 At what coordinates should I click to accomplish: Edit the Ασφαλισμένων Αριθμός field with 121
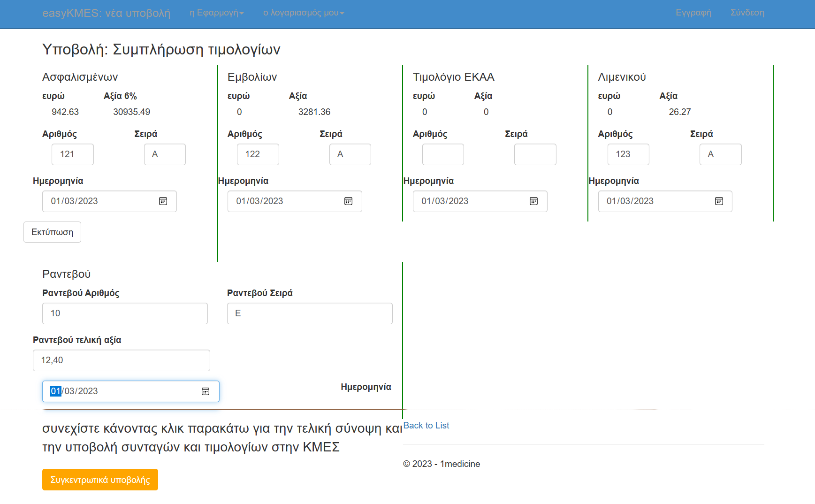73,154
